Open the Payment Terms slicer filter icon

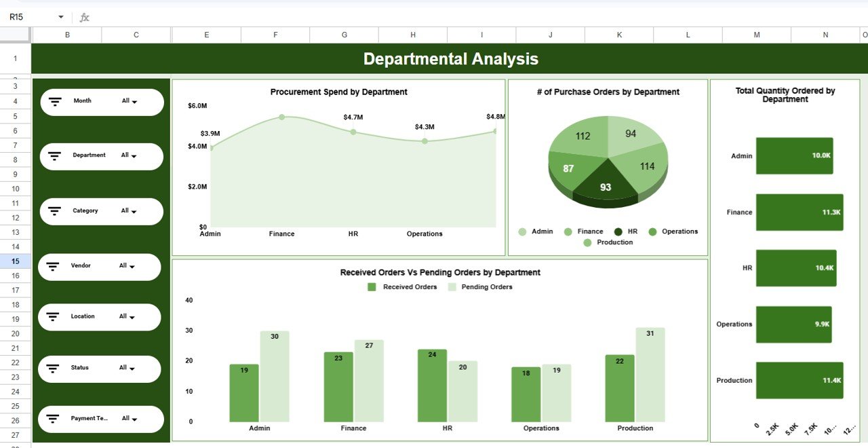pos(52,419)
